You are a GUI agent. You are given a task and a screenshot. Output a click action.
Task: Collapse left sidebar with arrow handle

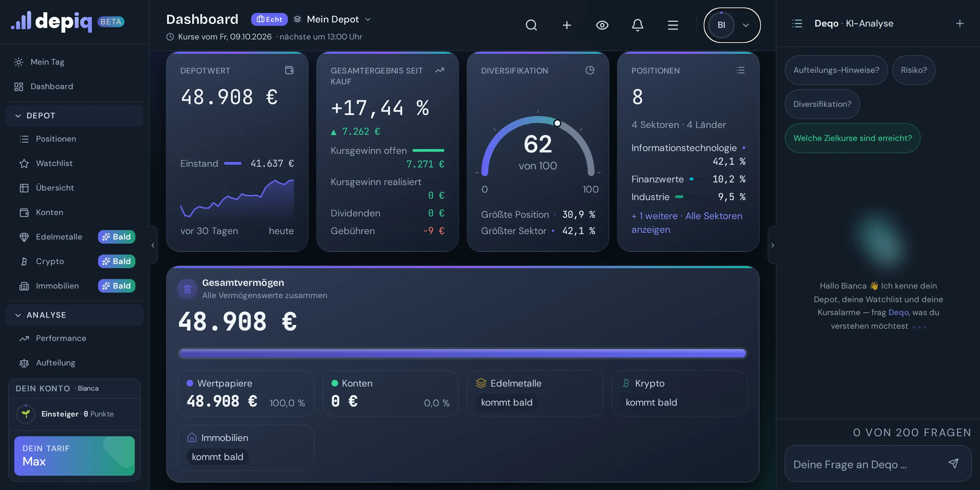coord(152,245)
